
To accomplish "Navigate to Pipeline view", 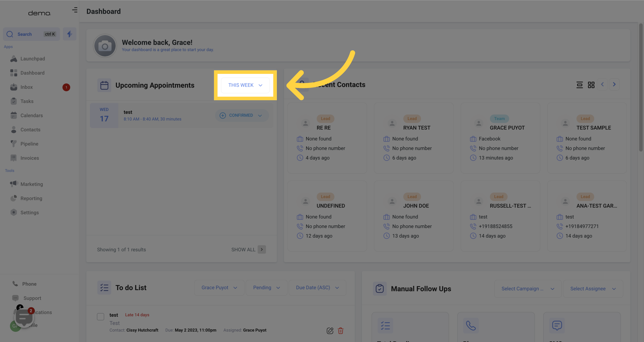I will click(29, 144).
